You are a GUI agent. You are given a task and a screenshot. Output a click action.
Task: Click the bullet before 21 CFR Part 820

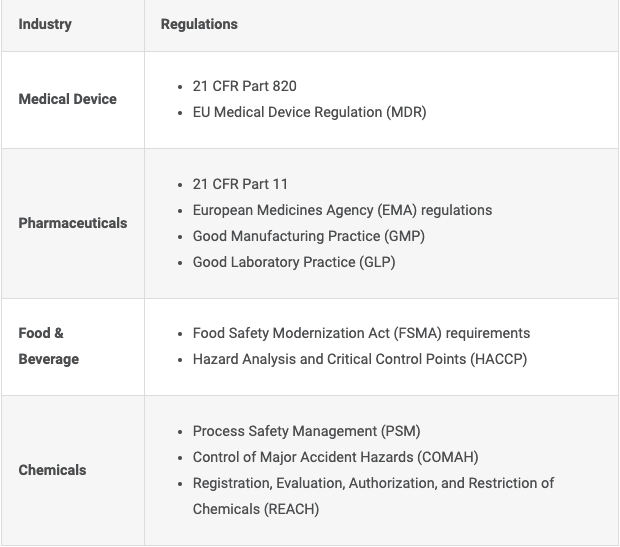pyautogui.click(x=178, y=86)
